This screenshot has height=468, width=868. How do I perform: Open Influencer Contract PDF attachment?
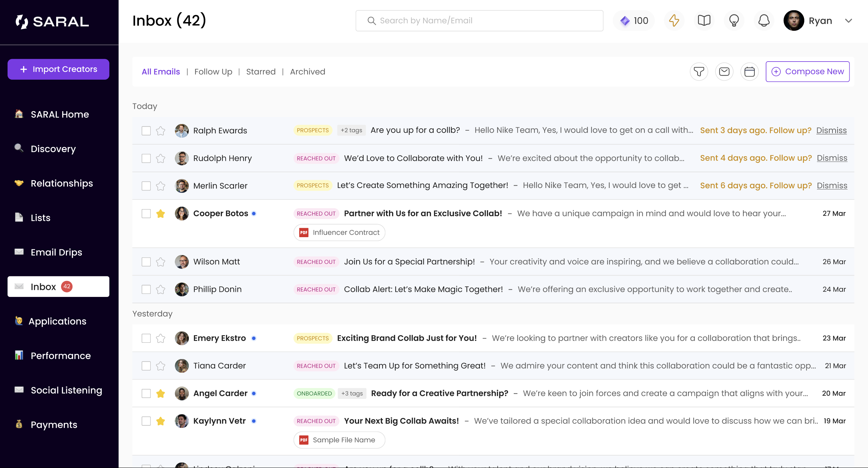339,232
